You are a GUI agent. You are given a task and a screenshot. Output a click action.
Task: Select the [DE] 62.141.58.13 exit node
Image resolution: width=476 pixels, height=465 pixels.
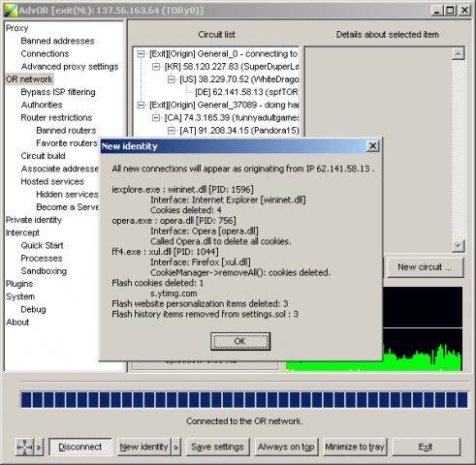point(246,92)
